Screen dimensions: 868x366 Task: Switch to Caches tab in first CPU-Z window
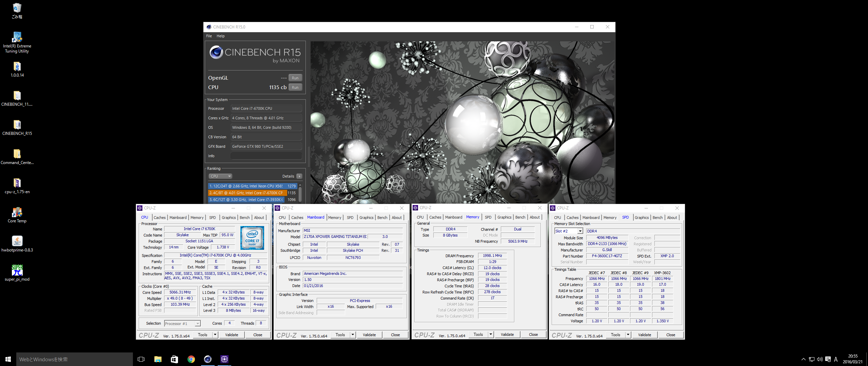tap(159, 218)
